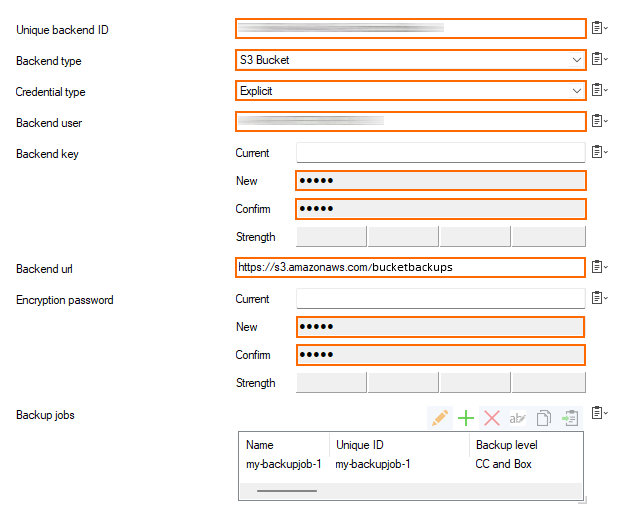The height and width of the screenshot is (529, 620).
Task: Click paste/import icon in Backup jobs toolbar
Action: click(570, 418)
